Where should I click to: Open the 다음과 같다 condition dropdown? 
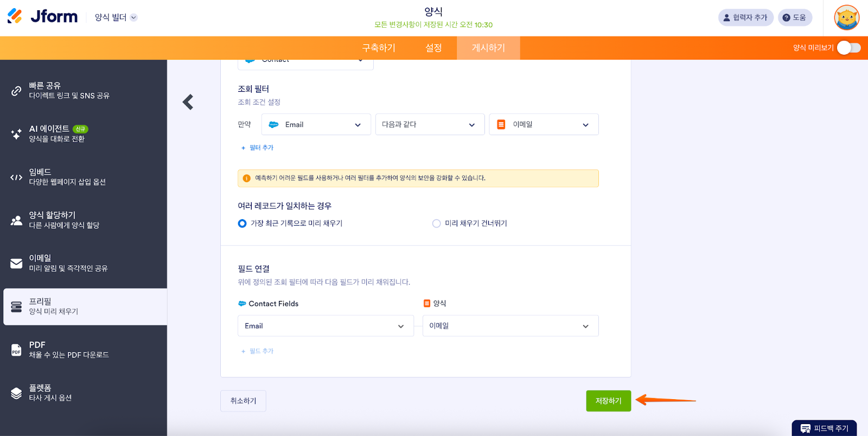click(x=430, y=124)
